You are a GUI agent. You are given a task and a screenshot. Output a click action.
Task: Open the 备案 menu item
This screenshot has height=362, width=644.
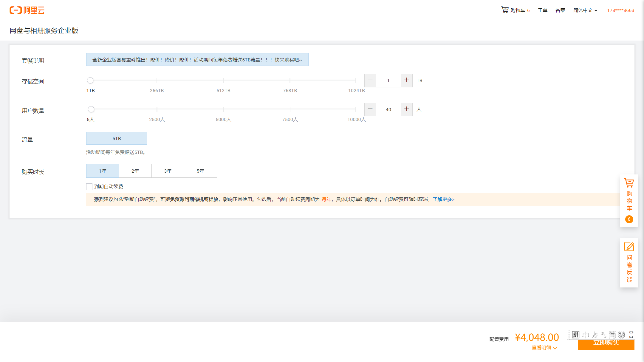[x=560, y=10]
